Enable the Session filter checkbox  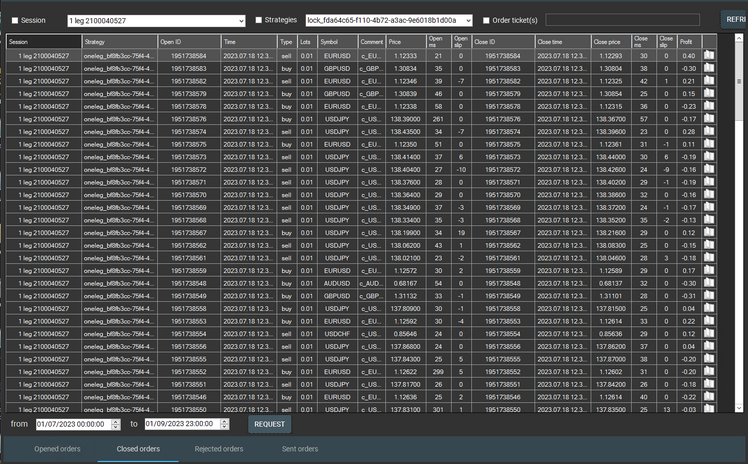point(14,20)
